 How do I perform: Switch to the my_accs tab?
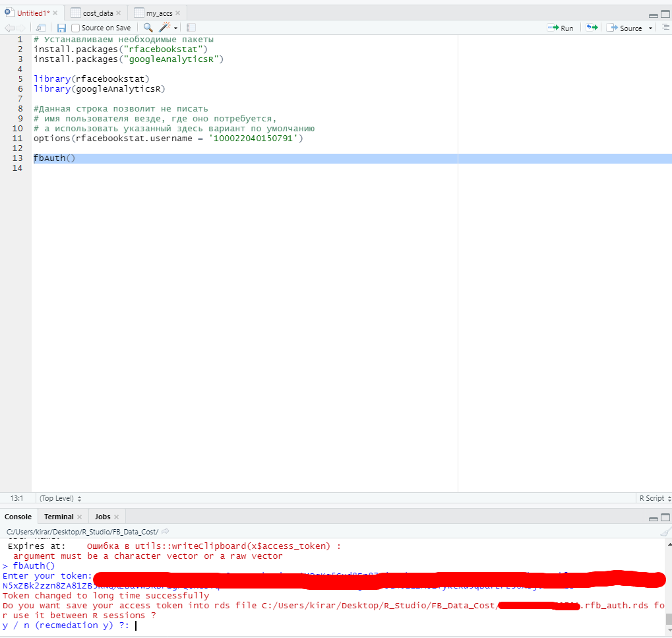[x=159, y=13]
